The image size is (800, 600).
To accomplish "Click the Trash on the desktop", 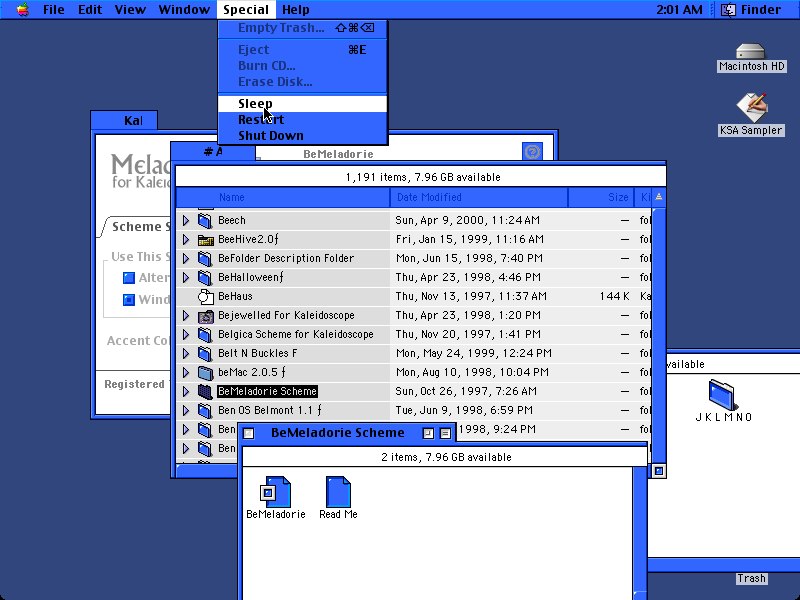I will point(751,578).
